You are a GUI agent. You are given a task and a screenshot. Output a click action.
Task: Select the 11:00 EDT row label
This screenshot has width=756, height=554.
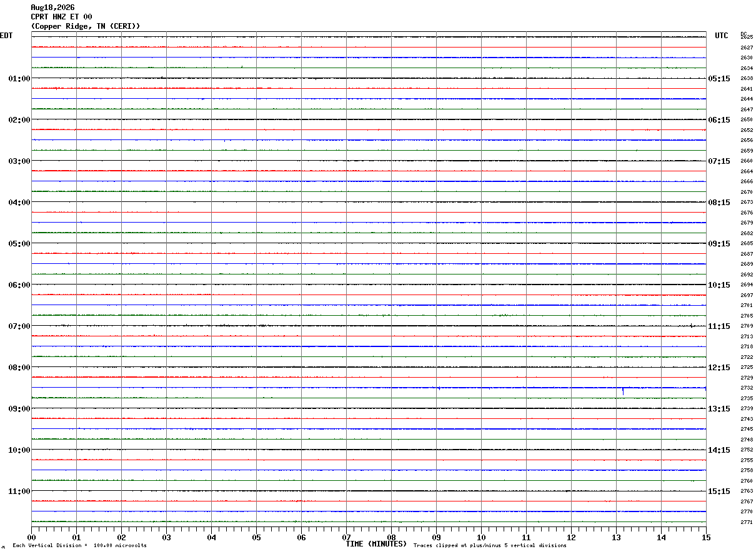[x=19, y=491]
